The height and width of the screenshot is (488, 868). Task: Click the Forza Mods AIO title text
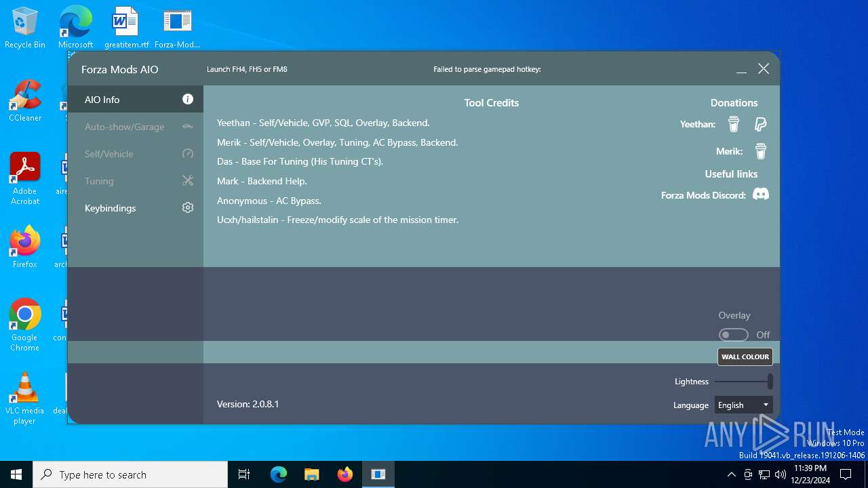pyautogui.click(x=120, y=69)
